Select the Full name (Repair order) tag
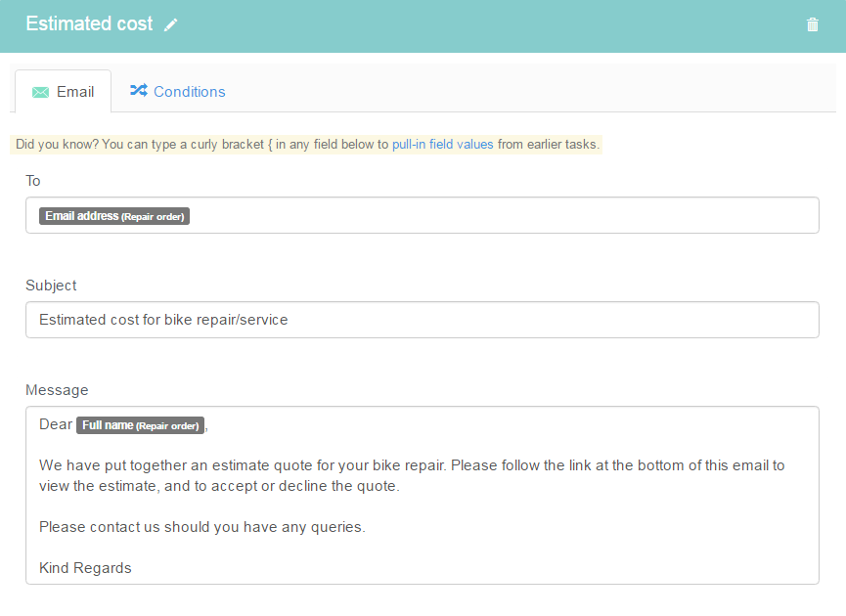 point(141,425)
